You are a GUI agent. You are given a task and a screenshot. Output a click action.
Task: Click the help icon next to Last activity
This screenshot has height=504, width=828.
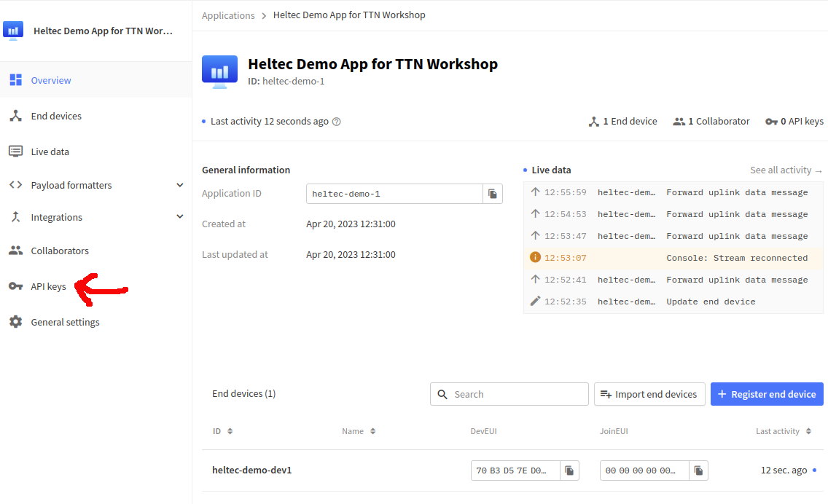337,122
